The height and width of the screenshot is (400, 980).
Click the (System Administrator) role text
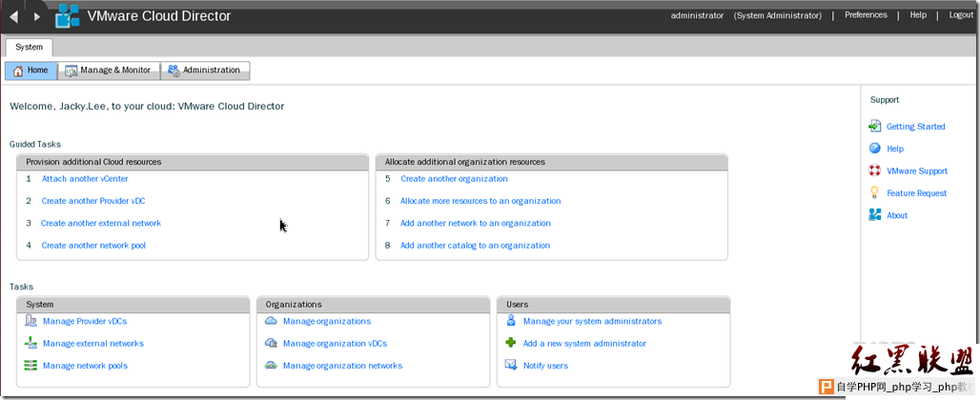[x=778, y=15]
